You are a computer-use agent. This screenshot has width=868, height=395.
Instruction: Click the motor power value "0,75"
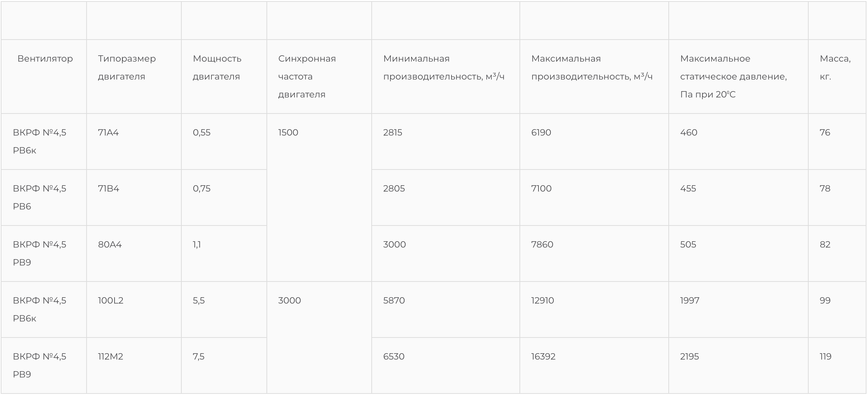(x=202, y=189)
